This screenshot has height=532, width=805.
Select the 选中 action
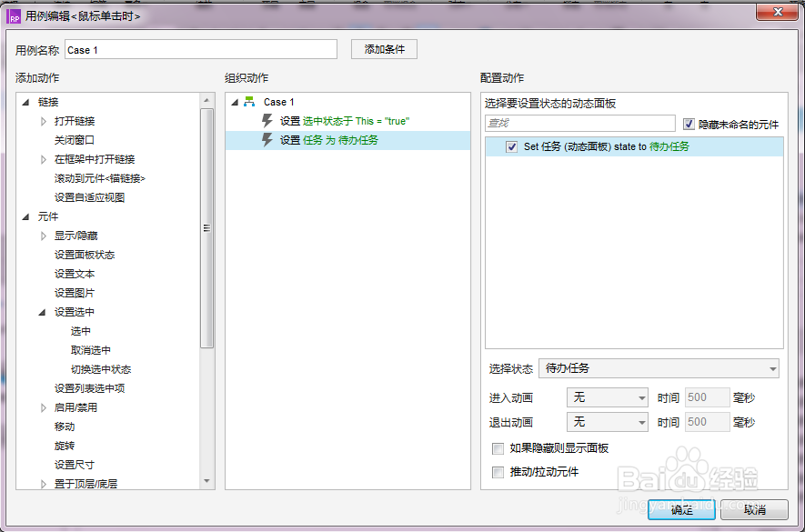[x=81, y=331]
